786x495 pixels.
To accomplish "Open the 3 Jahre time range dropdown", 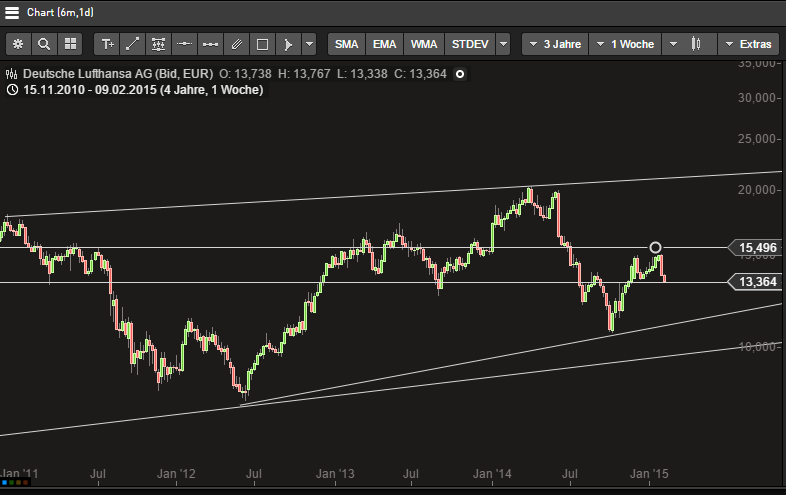I will click(553, 44).
